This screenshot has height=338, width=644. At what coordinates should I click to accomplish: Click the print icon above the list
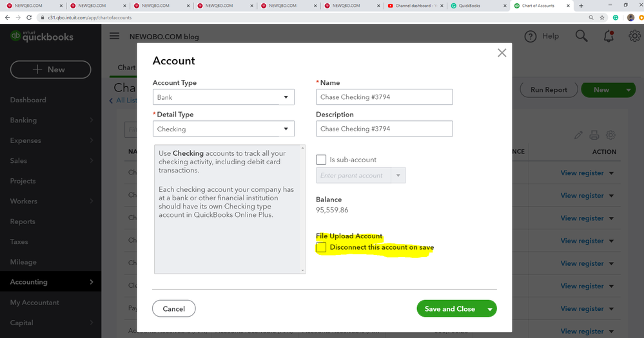pyautogui.click(x=594, y=135)
